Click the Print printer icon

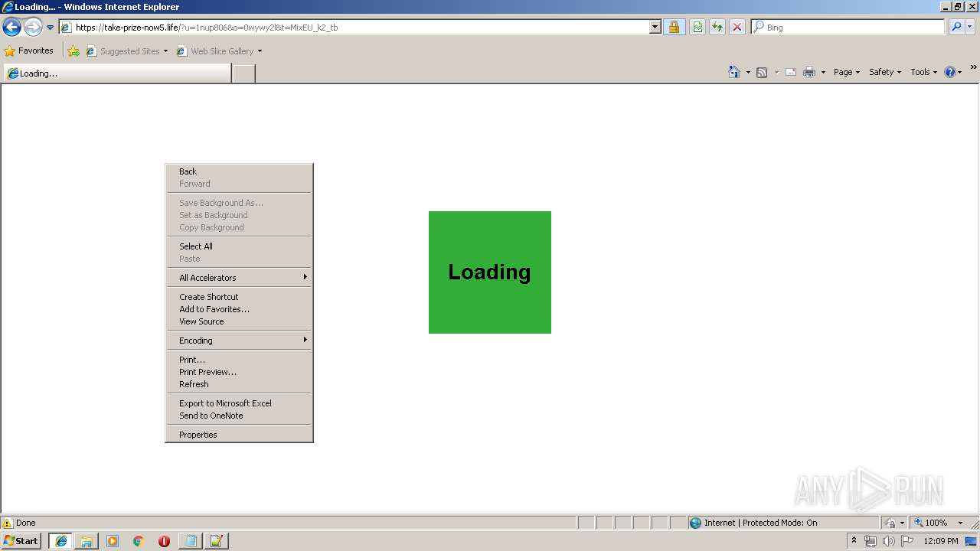pos(809,72)
